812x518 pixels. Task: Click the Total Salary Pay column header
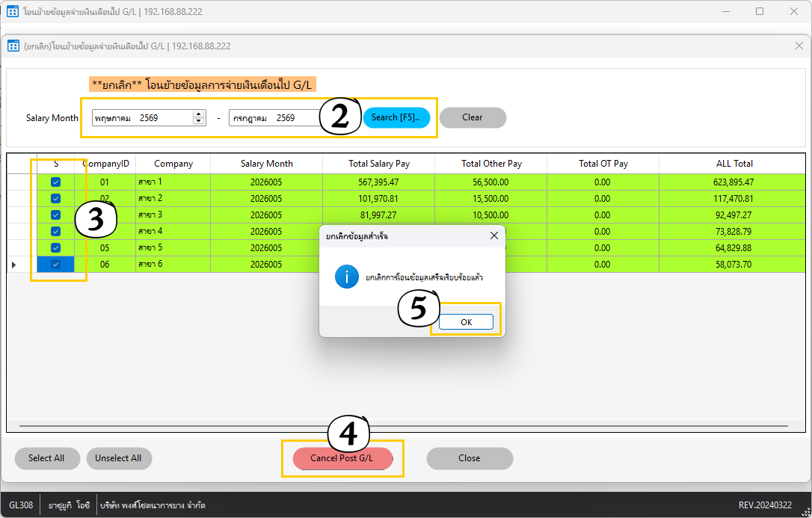378,164
